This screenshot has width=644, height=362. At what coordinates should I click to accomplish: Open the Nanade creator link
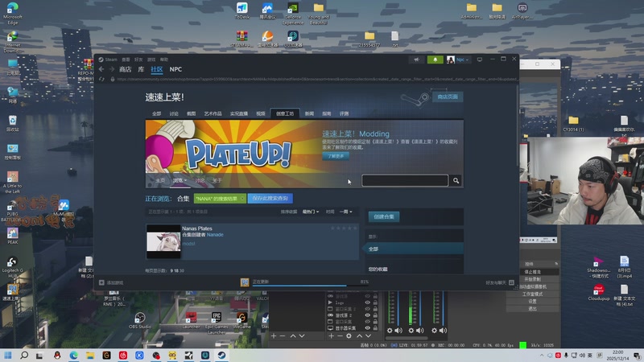[215, 235]
